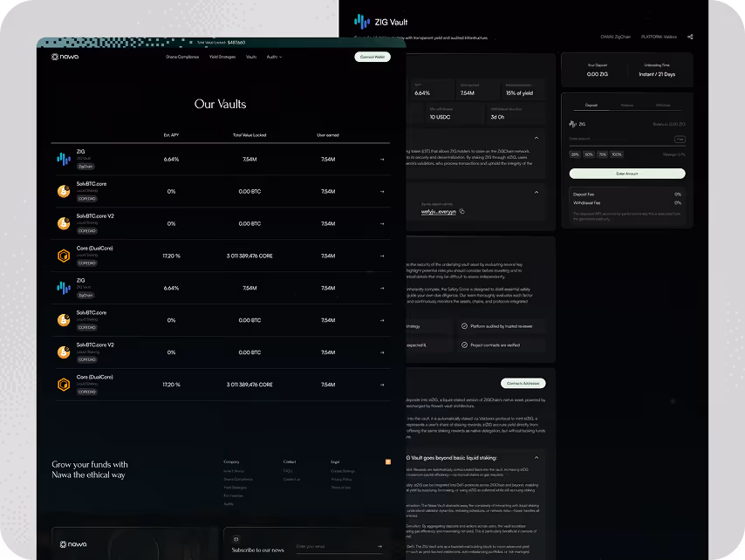Click the lower Core (DualCore) hexagon icon
745x560 pixels.
click(x=64, y=385)
